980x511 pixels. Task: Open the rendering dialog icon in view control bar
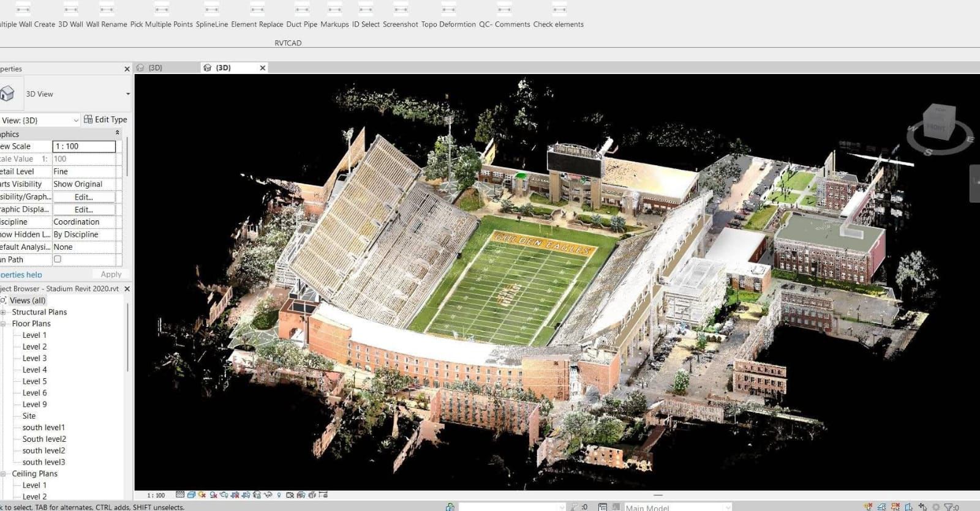coord(224,494)
